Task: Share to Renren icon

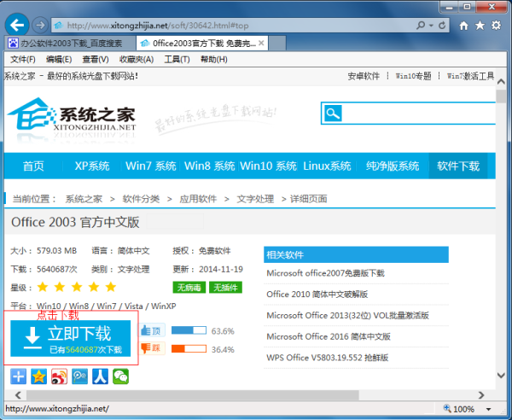Action: pos(100,376)
